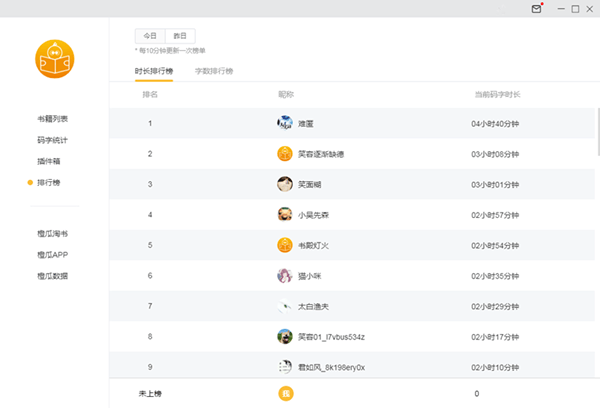This screenshot has width=600, height=408.
Task: Click the avatar of the rank 9 user
Action: (285, 367)
